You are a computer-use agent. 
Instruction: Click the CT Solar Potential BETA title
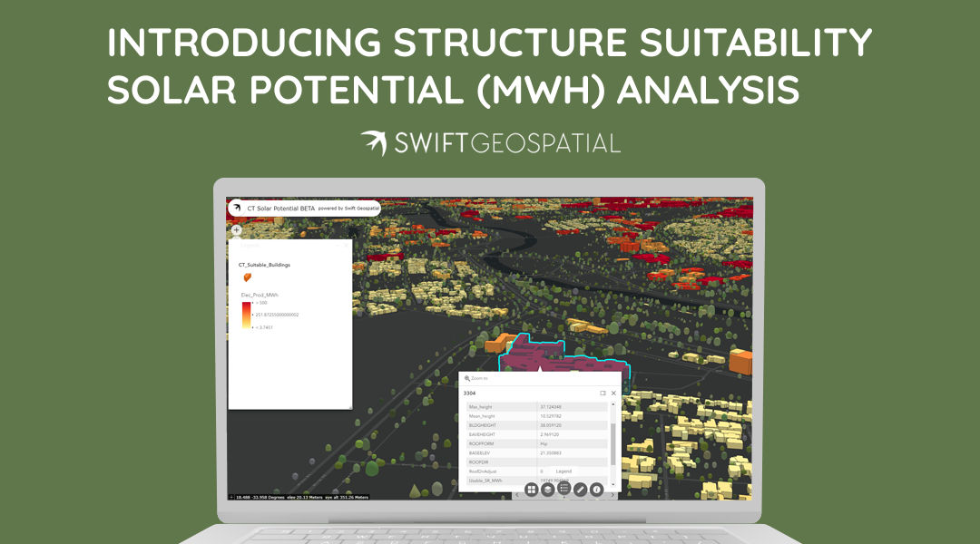(x=280, y=209)
